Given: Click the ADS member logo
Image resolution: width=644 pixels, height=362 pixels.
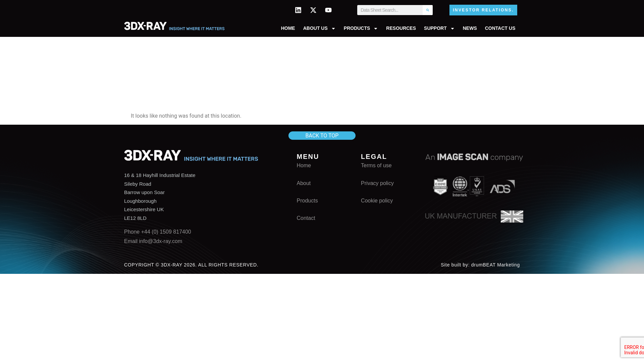Looking at the screenshot, I should pos(502,187).
